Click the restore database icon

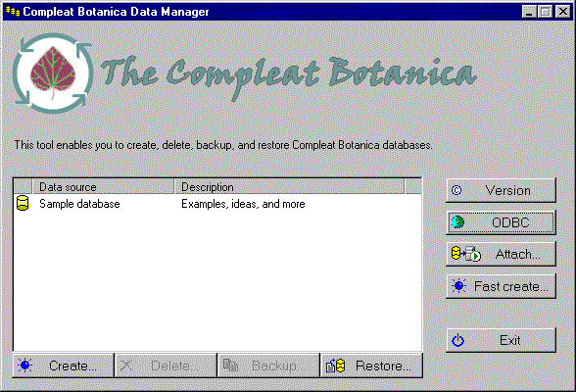click(335, 366)
